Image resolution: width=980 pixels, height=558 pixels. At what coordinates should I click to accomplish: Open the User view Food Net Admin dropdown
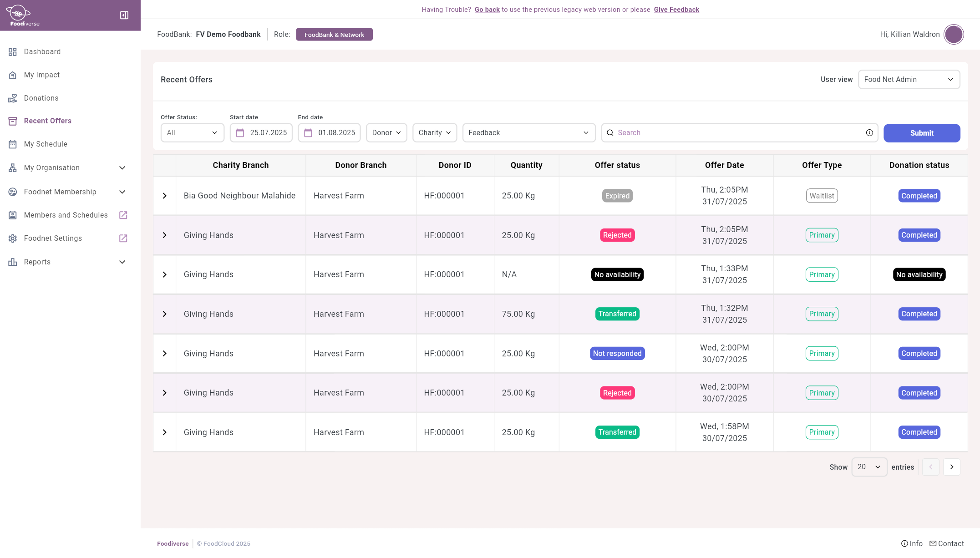909,80
